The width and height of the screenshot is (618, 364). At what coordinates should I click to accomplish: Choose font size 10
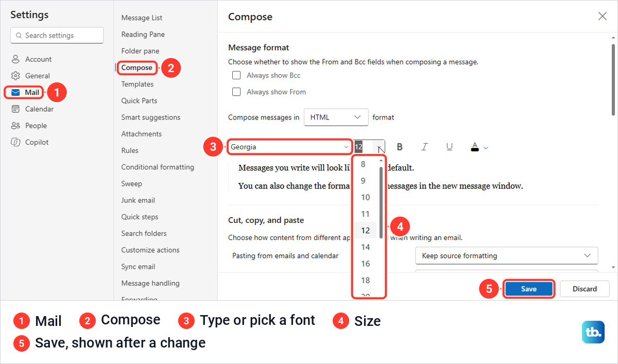tap(366, 197)
